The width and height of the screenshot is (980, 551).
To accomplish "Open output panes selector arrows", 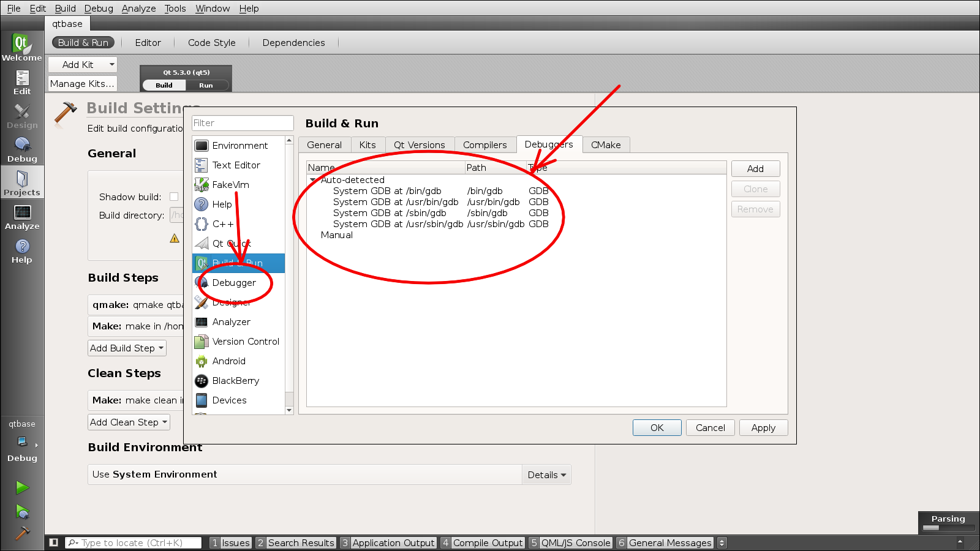I will coord(722,542).
